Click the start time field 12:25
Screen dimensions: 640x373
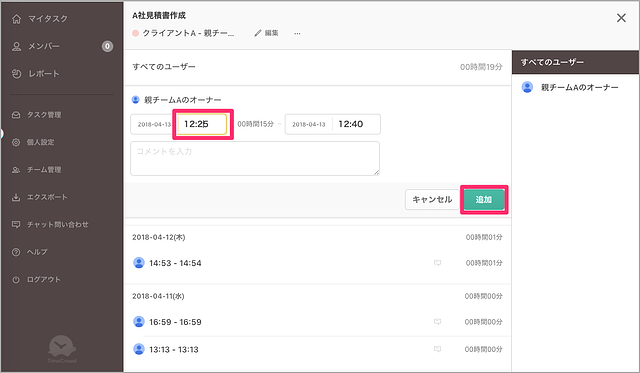point(202,124)
